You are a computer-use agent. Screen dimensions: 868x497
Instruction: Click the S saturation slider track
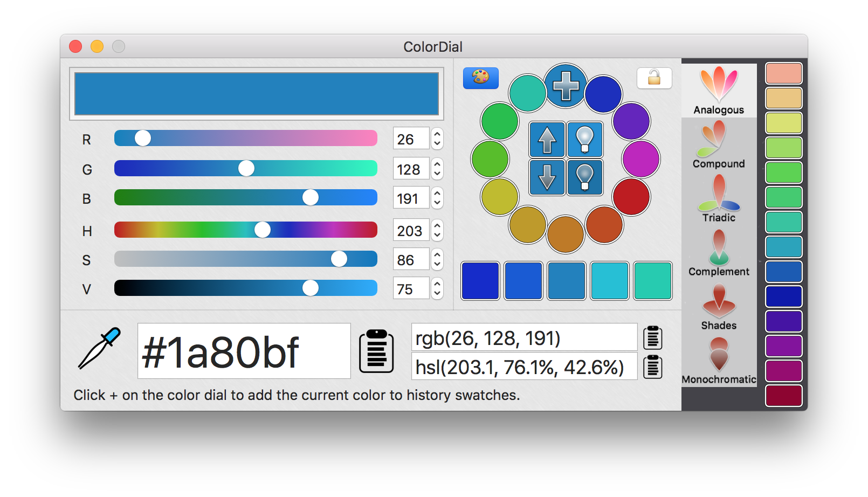(246, 259)
